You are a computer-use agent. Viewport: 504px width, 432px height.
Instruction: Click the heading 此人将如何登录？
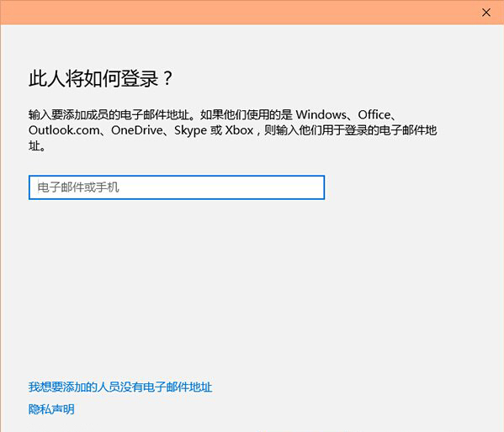pyautogui.click(x=101, y=79)
